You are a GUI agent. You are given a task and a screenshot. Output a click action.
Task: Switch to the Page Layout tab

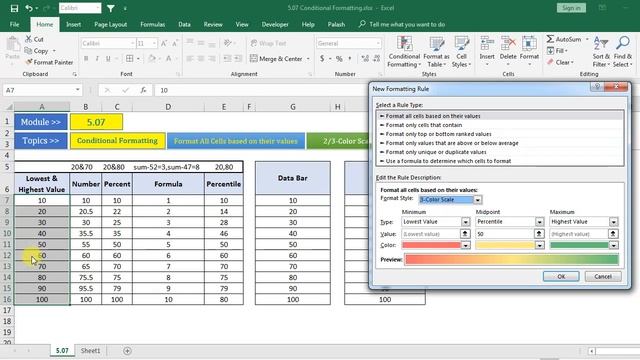[x=110, y=24]
